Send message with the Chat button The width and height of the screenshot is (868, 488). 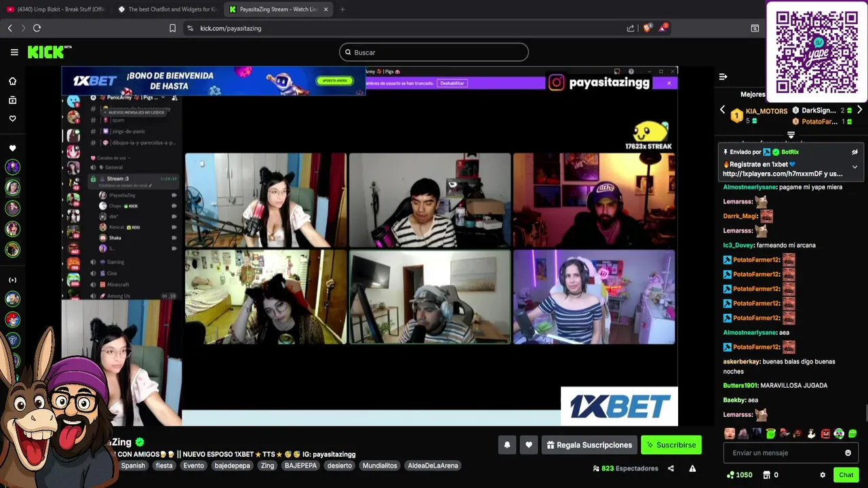tap(846, 475)
